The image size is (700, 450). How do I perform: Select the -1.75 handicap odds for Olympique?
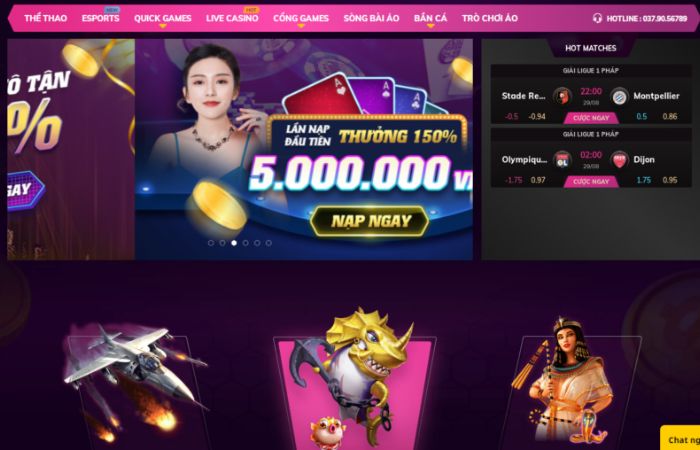[513, 180]
